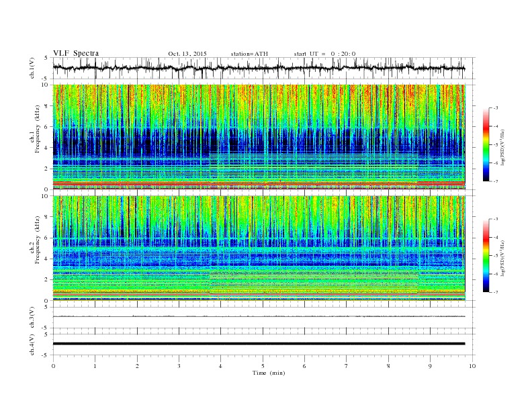Click the time axis tick label "5"
This screenshot has height=411, width=532.
263,366
